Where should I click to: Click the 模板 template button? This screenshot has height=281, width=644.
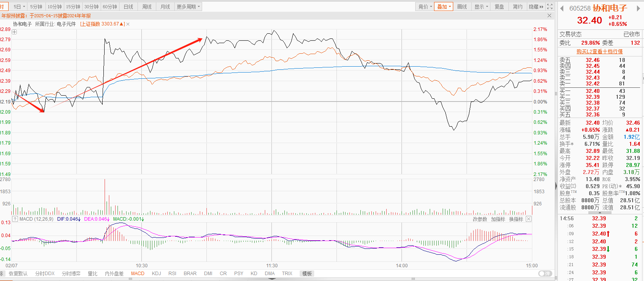point(307,274)
